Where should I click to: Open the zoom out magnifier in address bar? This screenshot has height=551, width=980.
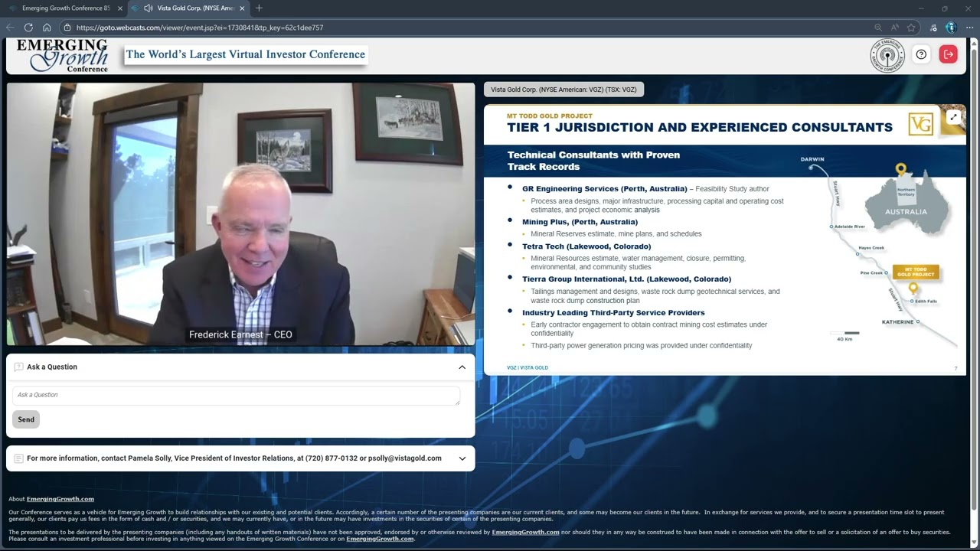point(878,28)
